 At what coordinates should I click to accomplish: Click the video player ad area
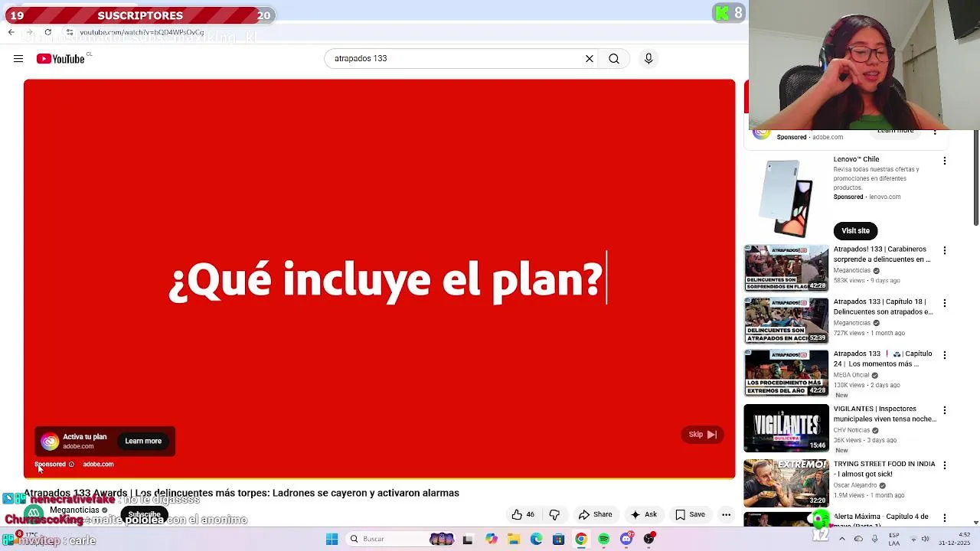coord(379,279)
